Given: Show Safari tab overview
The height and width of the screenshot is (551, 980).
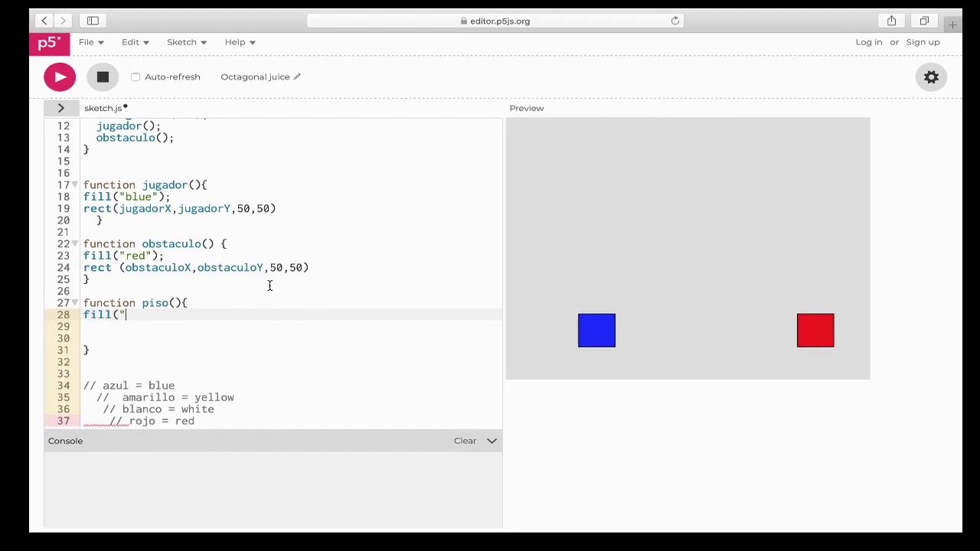Looking at the screenshot, I should [924, 21].
